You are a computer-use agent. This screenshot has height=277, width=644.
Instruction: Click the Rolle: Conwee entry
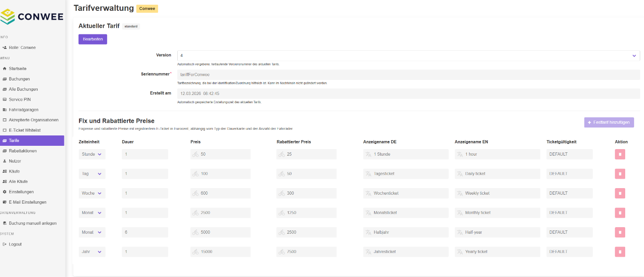(x=32, y=47)
